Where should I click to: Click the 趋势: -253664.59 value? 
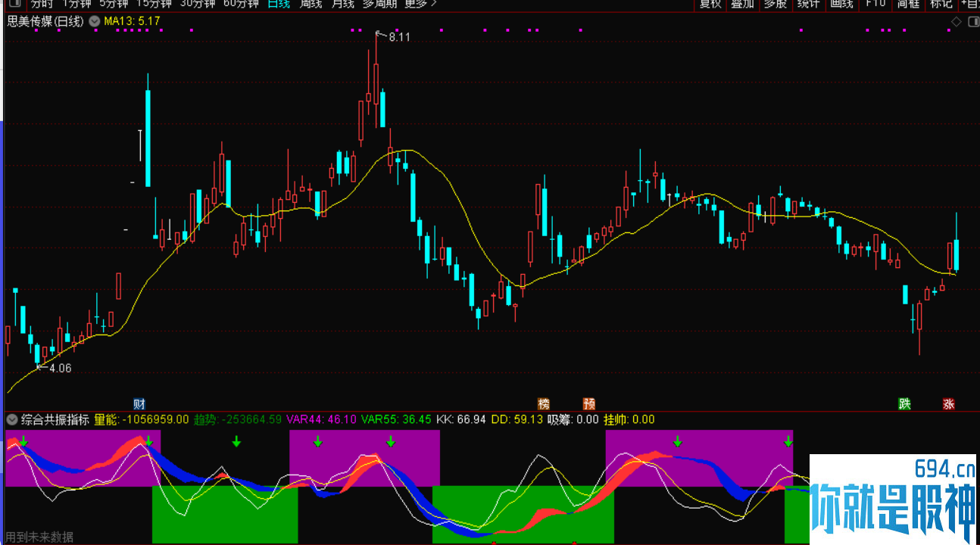pyautogui.click(x=238, y=419)
